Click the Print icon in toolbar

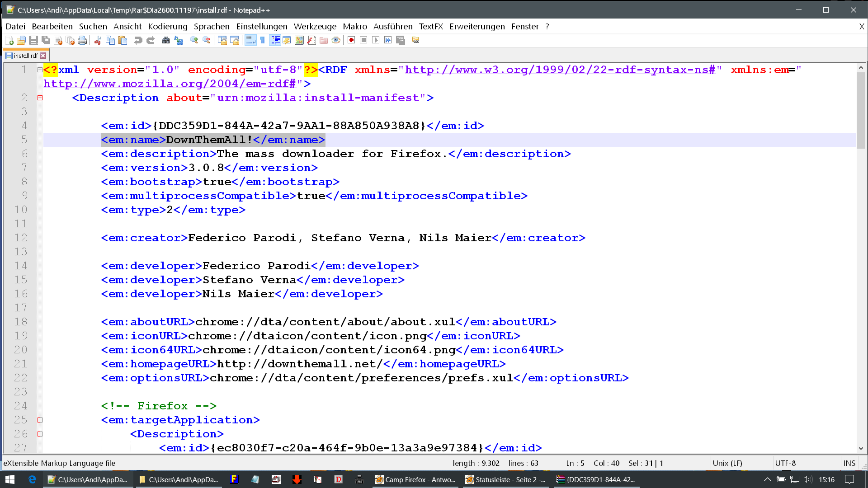[x=82, y=40]
